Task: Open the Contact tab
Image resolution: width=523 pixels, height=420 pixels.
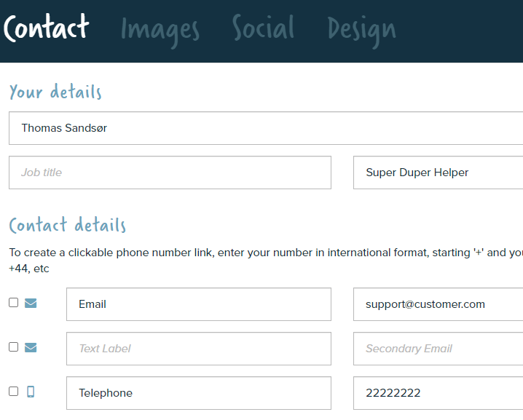Action: (x=46, y=28)
